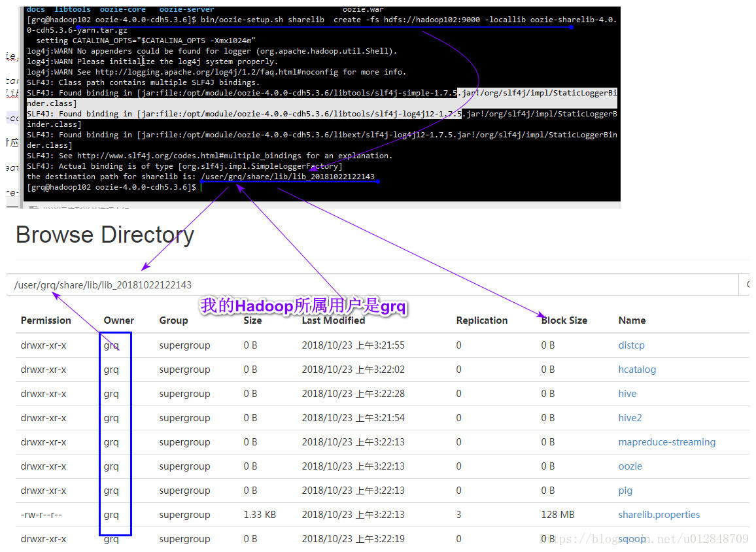The image size is (756, 552).
Task: Click timestamp 2018/10/23 上午3:21:54
Action: pos(353,417)
